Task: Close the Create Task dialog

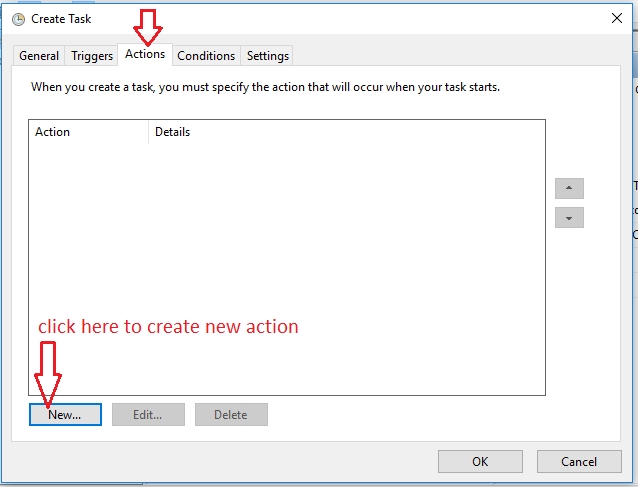Action: click(616, 18)
